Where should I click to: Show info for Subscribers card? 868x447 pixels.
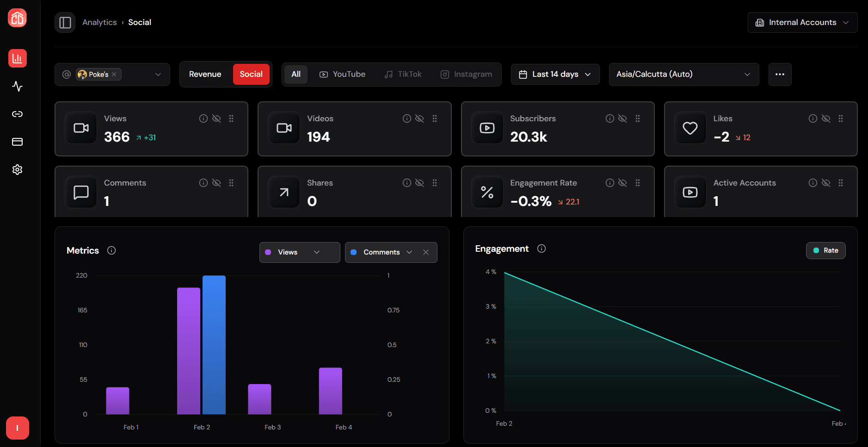(x=610, y=118)
